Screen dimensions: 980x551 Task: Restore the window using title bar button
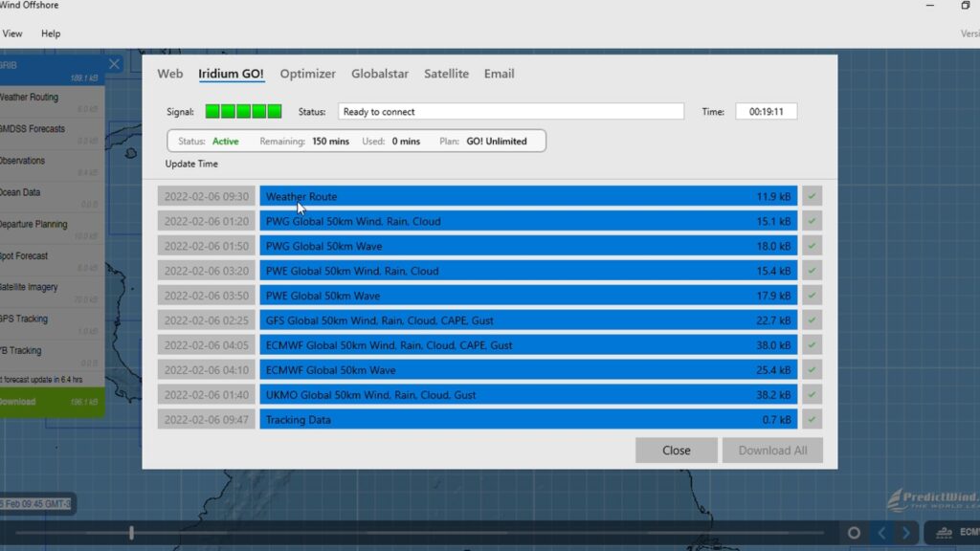pos(965,7)
